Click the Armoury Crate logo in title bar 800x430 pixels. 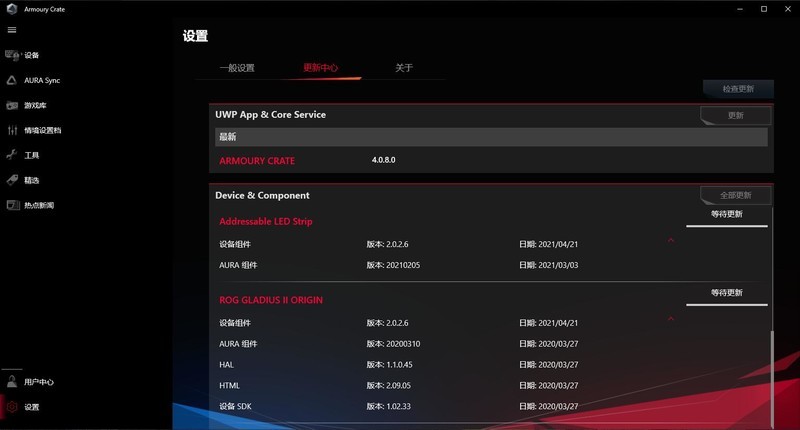pyautogui.click(x=12, y=9)
